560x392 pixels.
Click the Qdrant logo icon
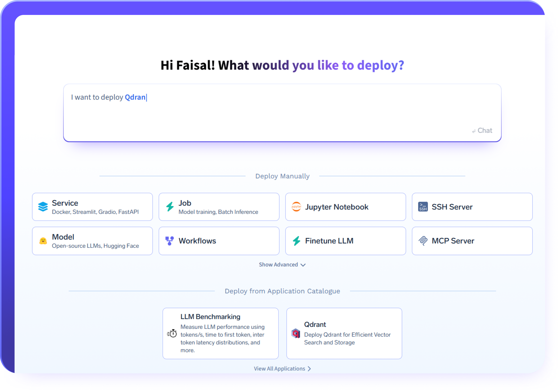click(x=296, y=333)
